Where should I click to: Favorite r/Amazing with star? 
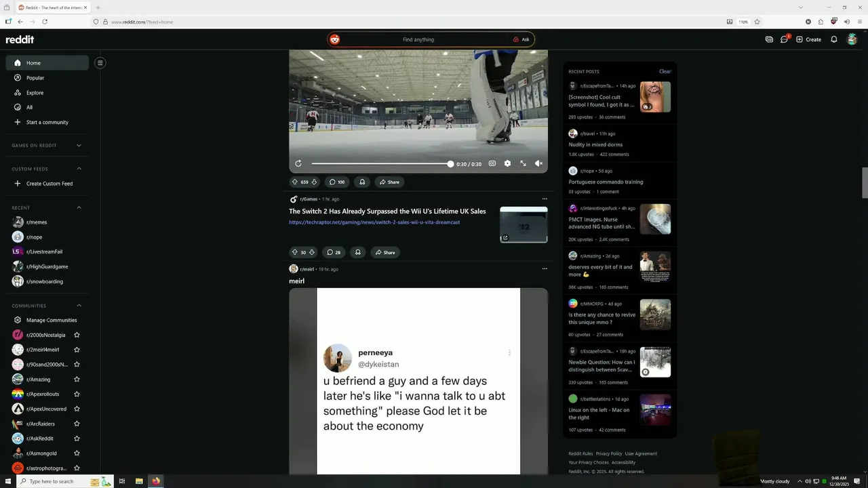77,380
